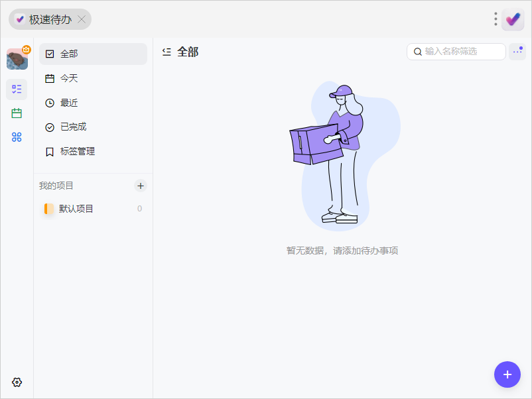This screenshot has height=399, width=532.
Task: Click the checkbox icon beside 全部
Action: [x=50, y=54]
